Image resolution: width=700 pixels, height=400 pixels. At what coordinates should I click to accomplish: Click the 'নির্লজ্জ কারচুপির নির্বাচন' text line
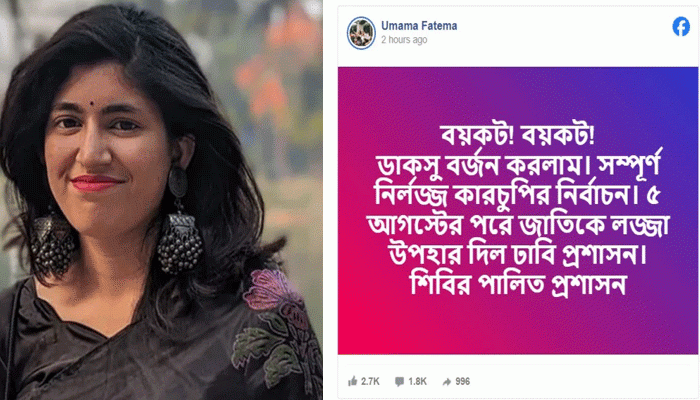click(507, 195)
